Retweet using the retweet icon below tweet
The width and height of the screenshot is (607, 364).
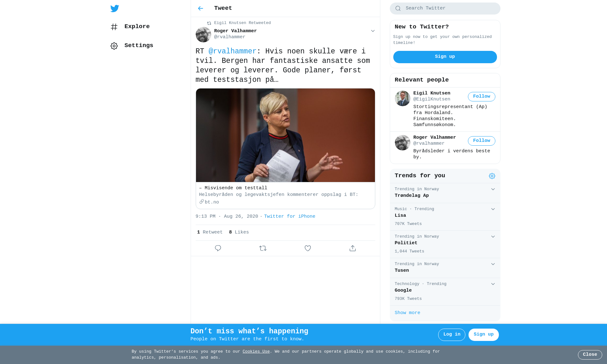[263, 248]
